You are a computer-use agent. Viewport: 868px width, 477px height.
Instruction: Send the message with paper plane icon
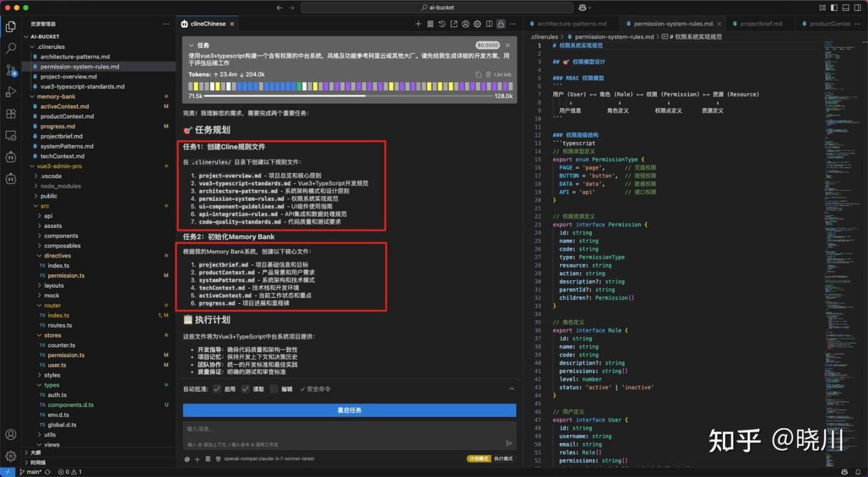coord(509,443)
